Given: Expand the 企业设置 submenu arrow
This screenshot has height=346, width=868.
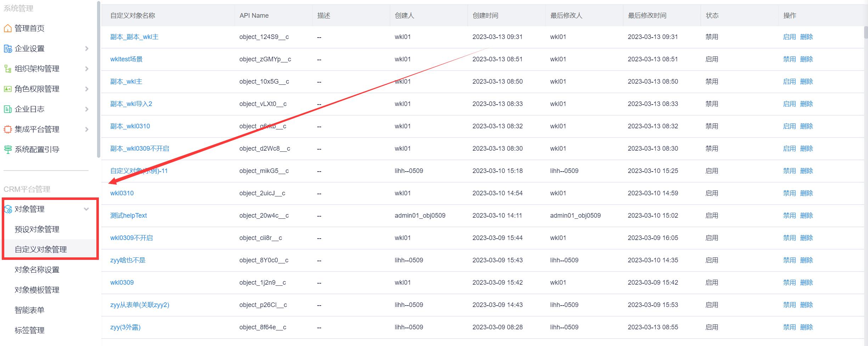Looking at the screenshot, I should (87, 49).
